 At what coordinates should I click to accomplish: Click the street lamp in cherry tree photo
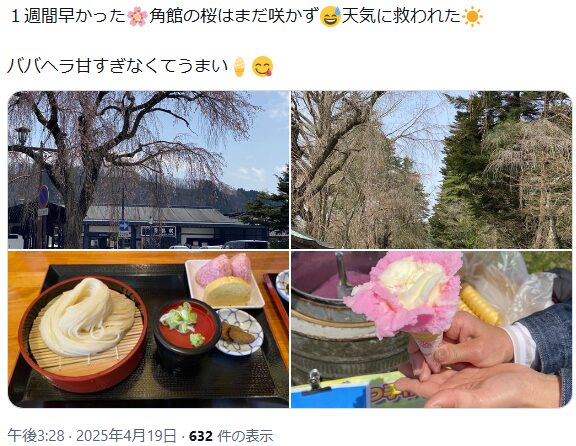(22, 135)
